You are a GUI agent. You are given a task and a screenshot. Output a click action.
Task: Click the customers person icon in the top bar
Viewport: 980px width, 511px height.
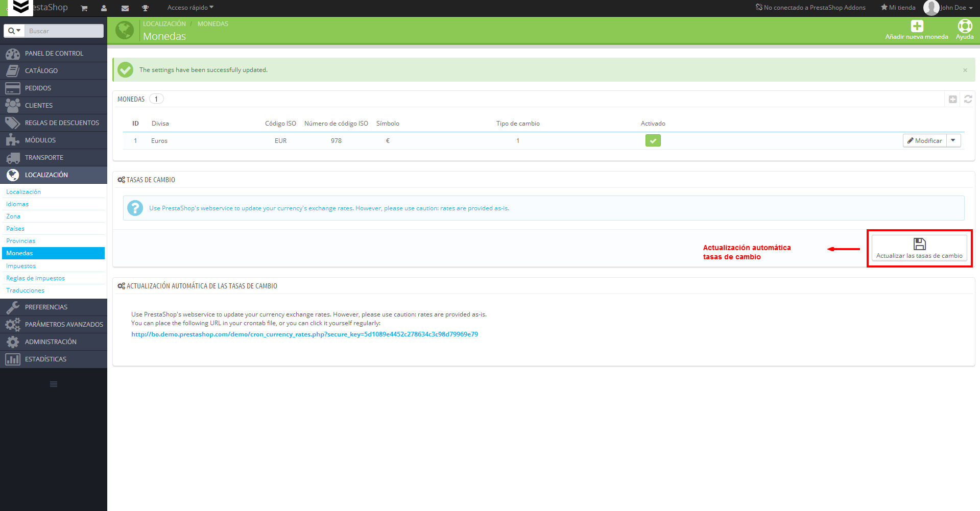point(104,8)
